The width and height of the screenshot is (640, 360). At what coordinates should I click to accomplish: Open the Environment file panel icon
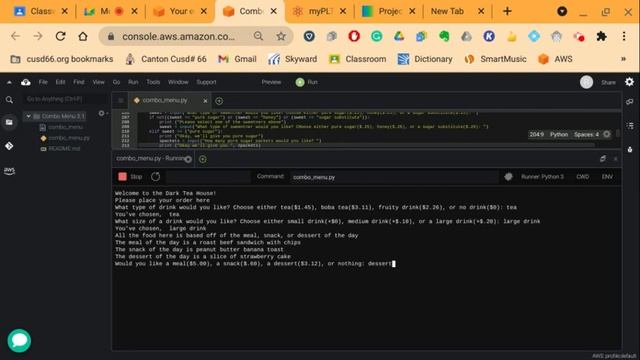pyautogui.click(x=9, y=122)
